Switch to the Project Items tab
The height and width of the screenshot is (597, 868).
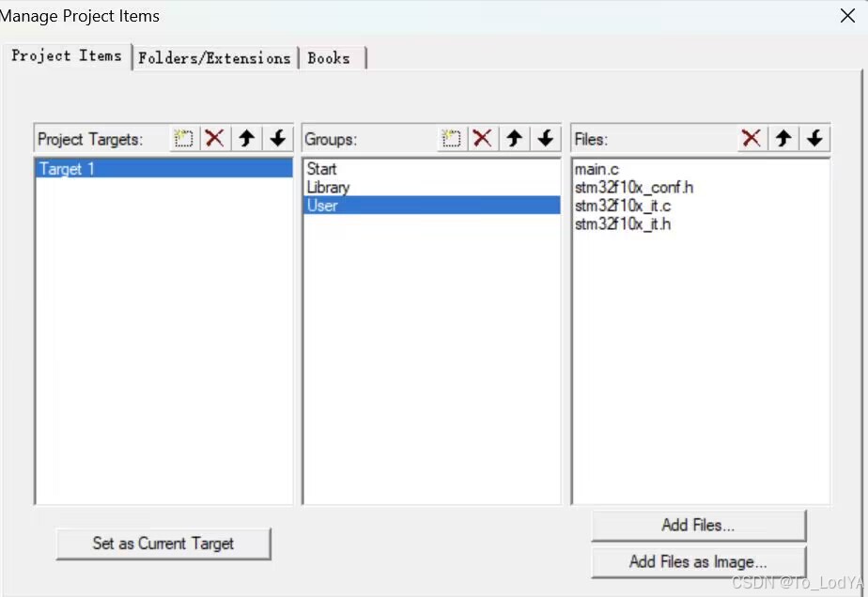(x=67, y=56)
